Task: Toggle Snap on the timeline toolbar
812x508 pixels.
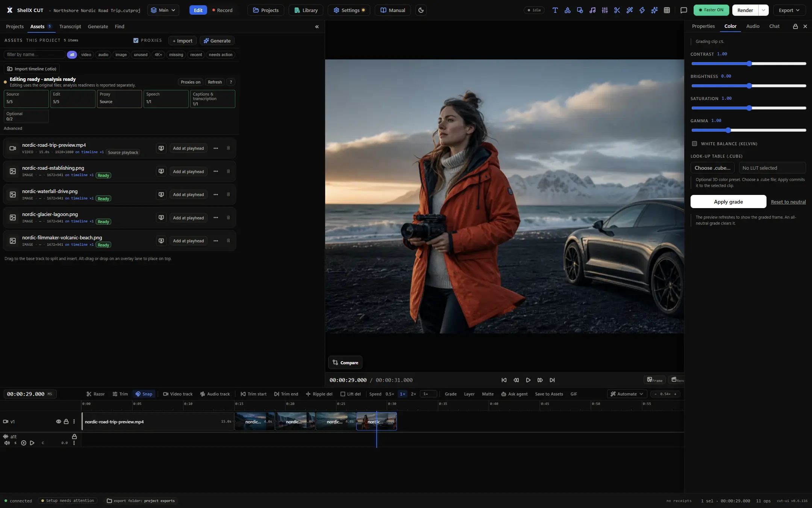Action: (144, 394)
